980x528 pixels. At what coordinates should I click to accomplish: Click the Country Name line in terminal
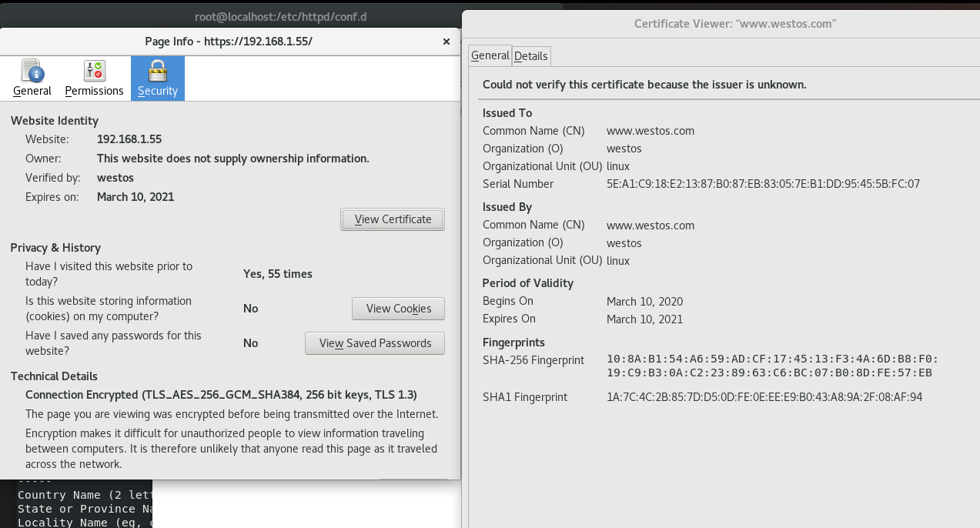coord(85,495)
